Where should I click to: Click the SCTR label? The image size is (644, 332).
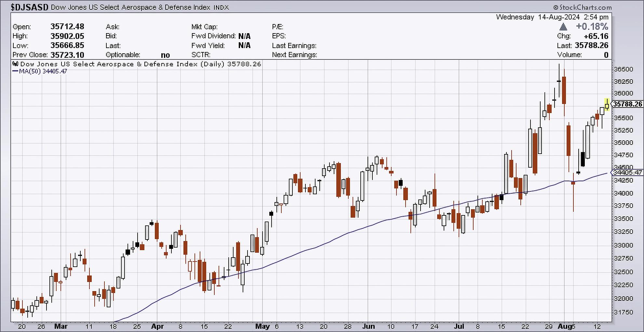point(201,55)
